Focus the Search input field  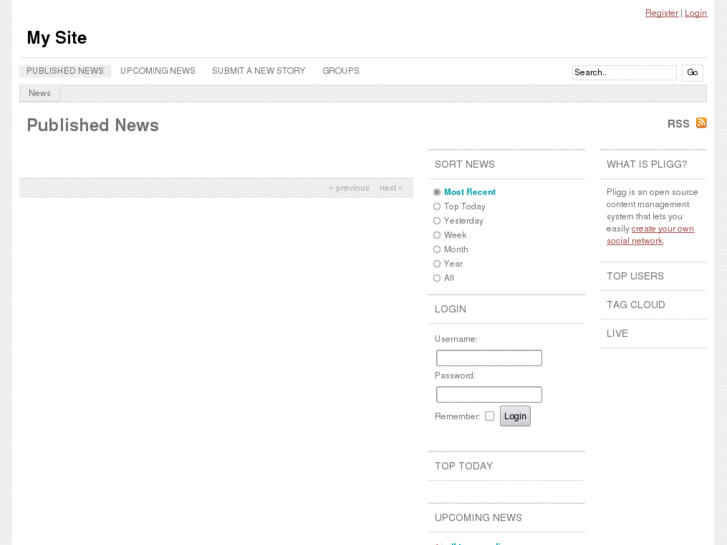tap(624, 72)
